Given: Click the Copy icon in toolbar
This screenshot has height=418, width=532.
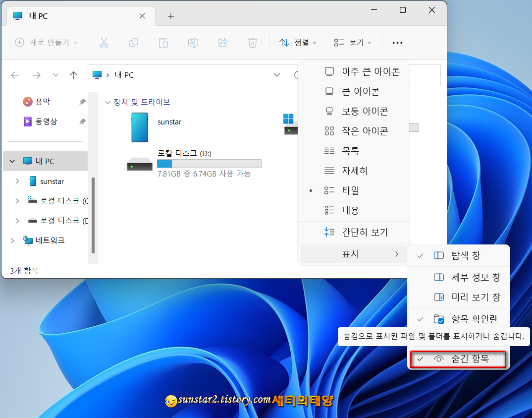Looking at the screenshot, I should coord(134,43).
